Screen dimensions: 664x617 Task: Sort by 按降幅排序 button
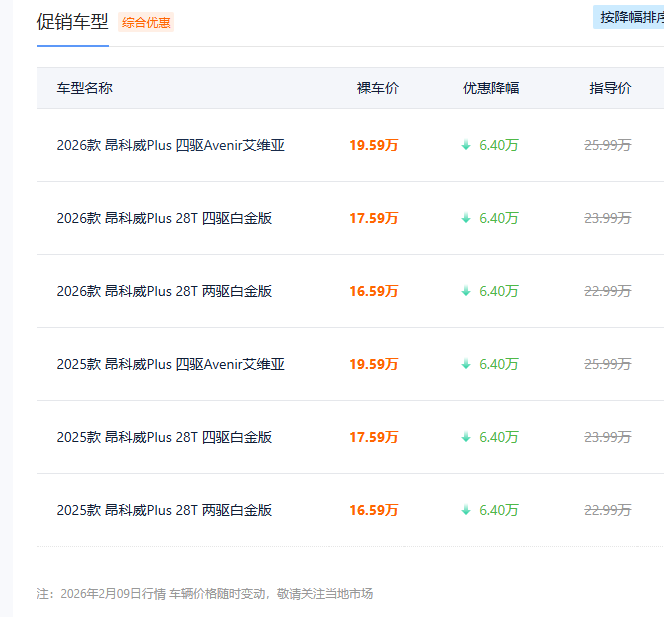coord(630,17)
